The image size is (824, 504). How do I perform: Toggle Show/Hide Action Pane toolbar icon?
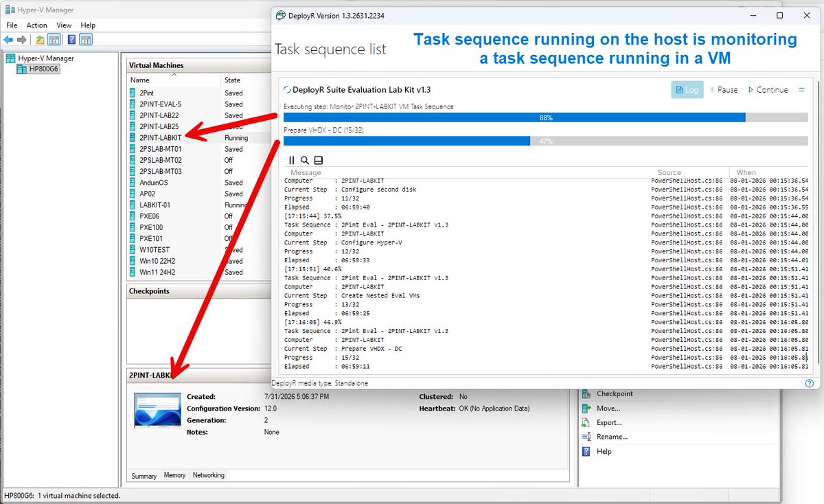click(x=86, y=40)
